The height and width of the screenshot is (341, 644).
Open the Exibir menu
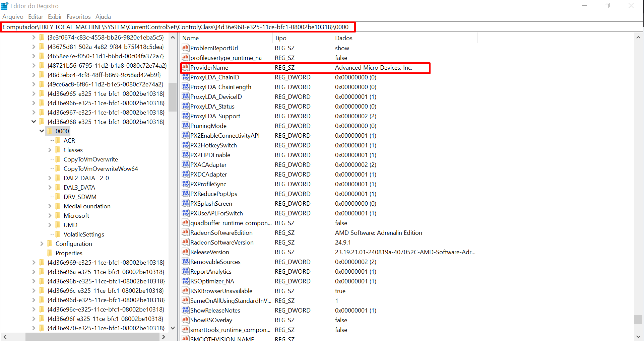click(x=55, y=17)
